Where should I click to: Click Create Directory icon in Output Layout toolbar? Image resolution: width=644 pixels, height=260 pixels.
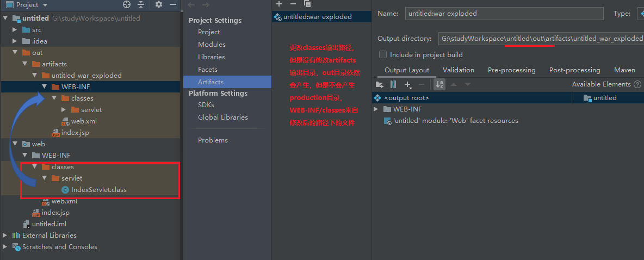coord(380,84)
